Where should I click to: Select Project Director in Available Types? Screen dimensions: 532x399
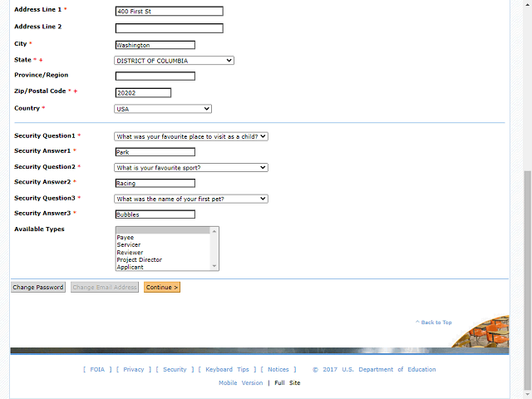coord(163,259)
